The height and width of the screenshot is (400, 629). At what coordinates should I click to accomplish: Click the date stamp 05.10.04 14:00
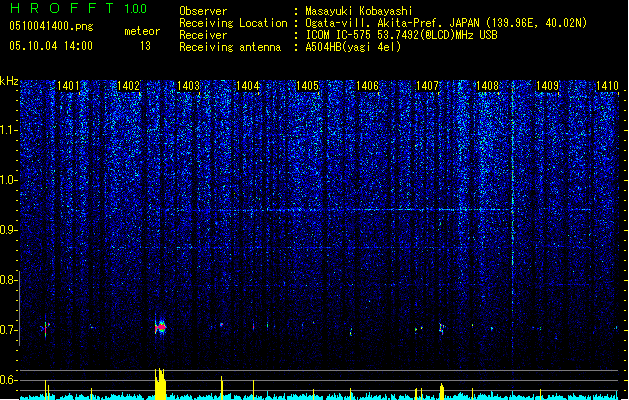[51, 46]
